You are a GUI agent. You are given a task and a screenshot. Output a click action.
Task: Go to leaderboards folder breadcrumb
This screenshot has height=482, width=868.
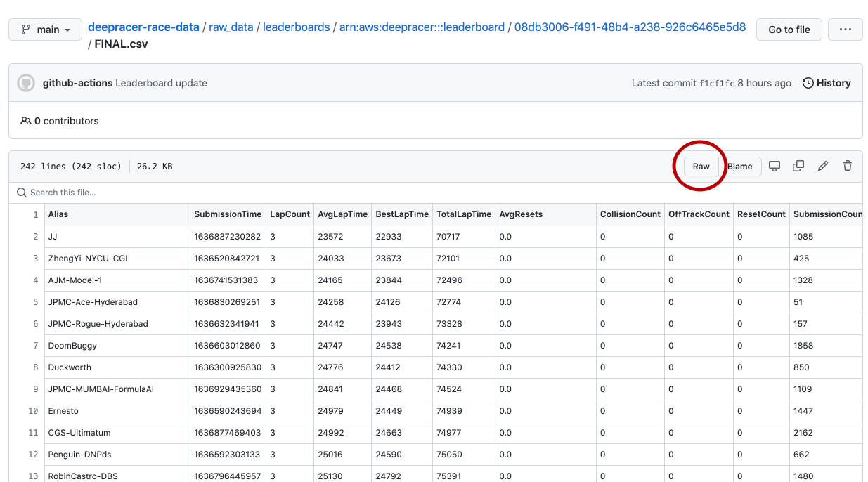pyautogui.click(x=296, y=27)
